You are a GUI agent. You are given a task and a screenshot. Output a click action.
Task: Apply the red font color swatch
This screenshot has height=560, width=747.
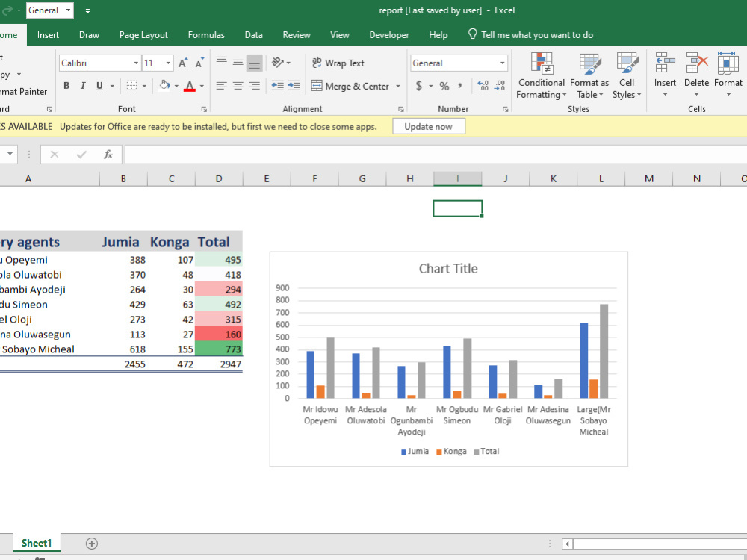point(190,86)
